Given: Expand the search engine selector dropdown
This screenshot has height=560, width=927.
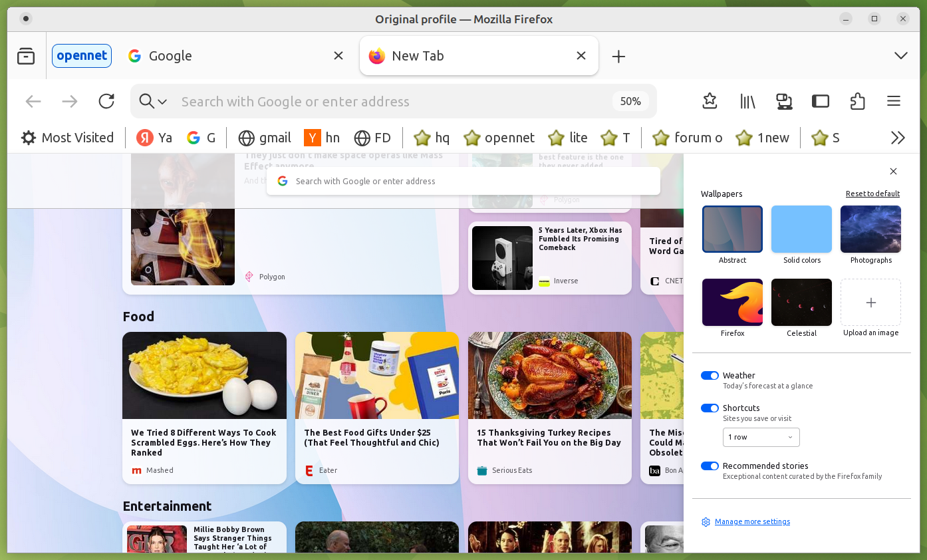Looking at the screenshot, I should pyautogui.click(x=153, y=101).
